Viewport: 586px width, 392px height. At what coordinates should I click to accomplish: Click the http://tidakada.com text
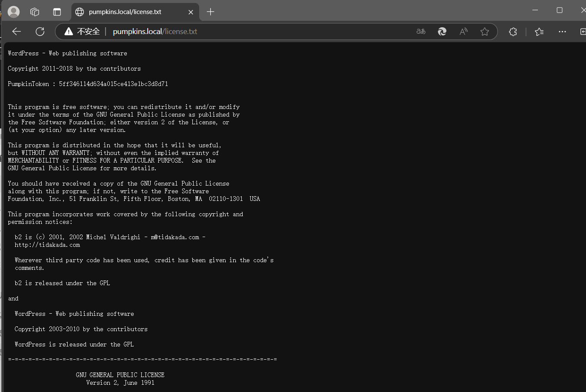tap(47, 245)
